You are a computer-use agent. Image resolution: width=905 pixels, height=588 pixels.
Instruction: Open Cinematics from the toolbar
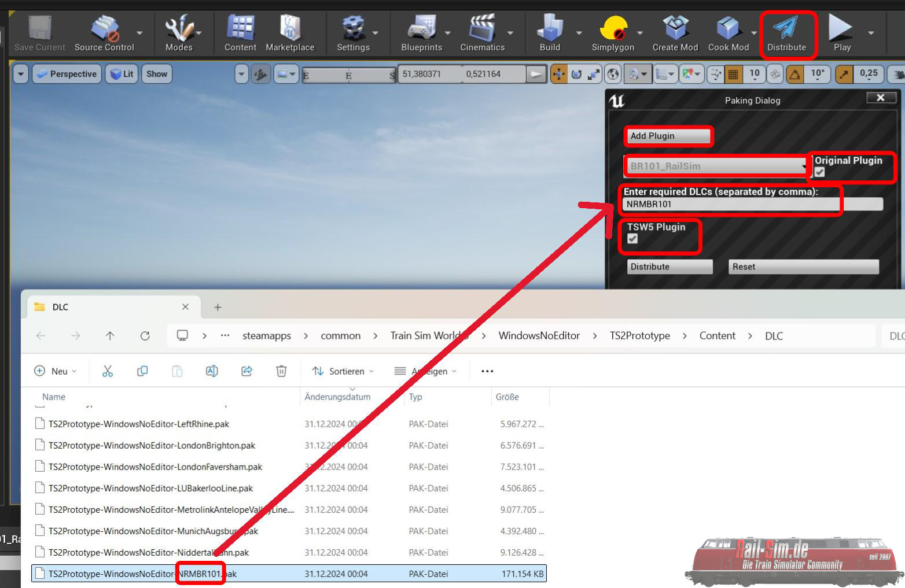[482, 34]
